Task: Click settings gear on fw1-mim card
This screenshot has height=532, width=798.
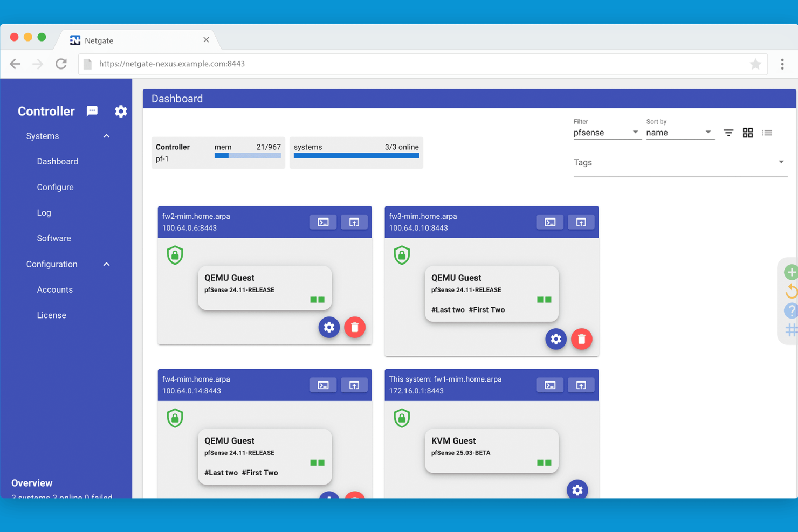Action: point(577,489)
